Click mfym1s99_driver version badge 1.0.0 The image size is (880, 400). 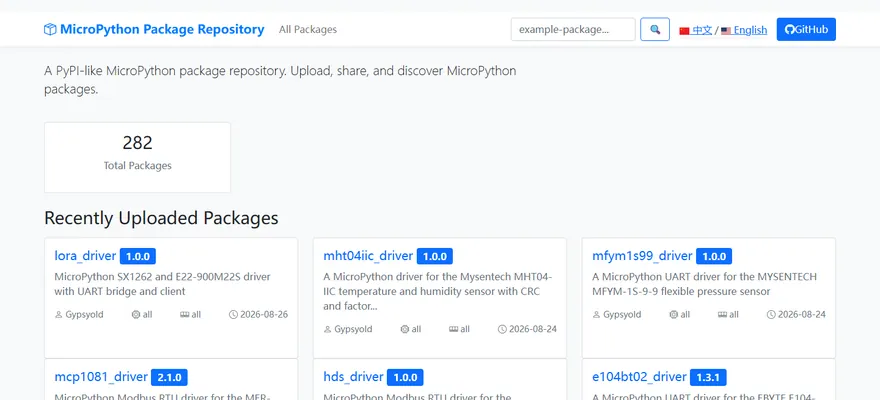714,256
